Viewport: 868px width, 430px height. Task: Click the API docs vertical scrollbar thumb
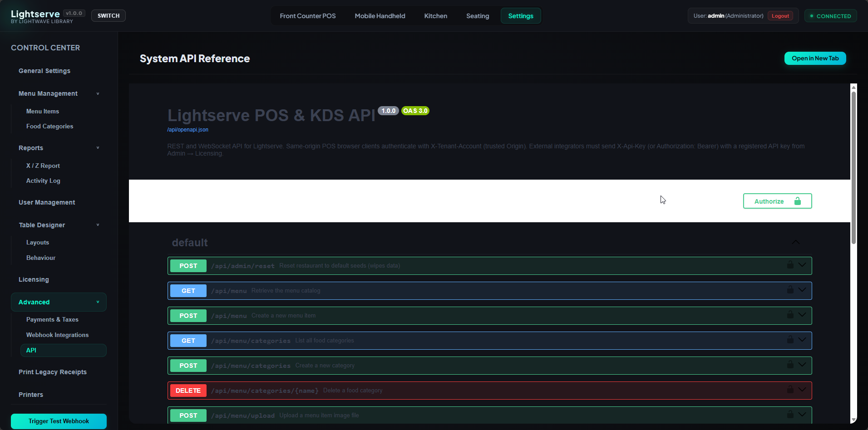coord(853,168)
